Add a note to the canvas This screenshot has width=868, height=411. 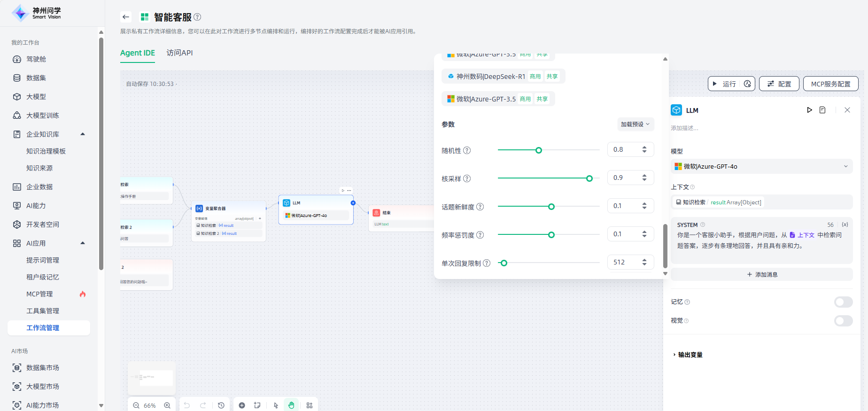257,405
